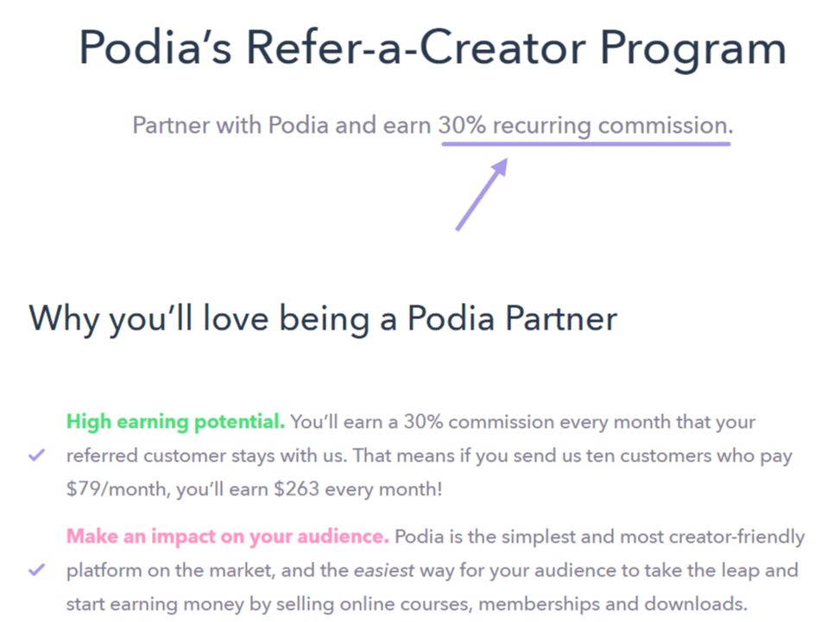Click the green "High earning potential." text
This screenshot has height=622, width=840.
pyautogui.click(x=176, y=422)
